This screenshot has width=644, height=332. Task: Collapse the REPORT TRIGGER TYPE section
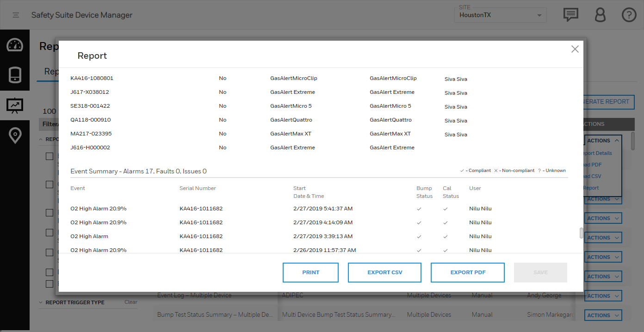pyautogui.click(x=40, y=302)
